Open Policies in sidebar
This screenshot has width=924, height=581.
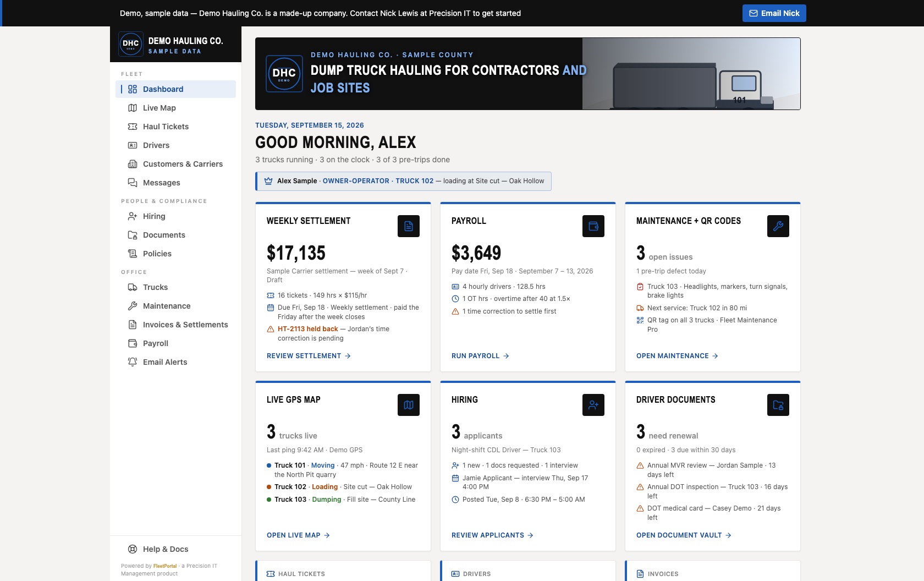click(x=176, y=254)
